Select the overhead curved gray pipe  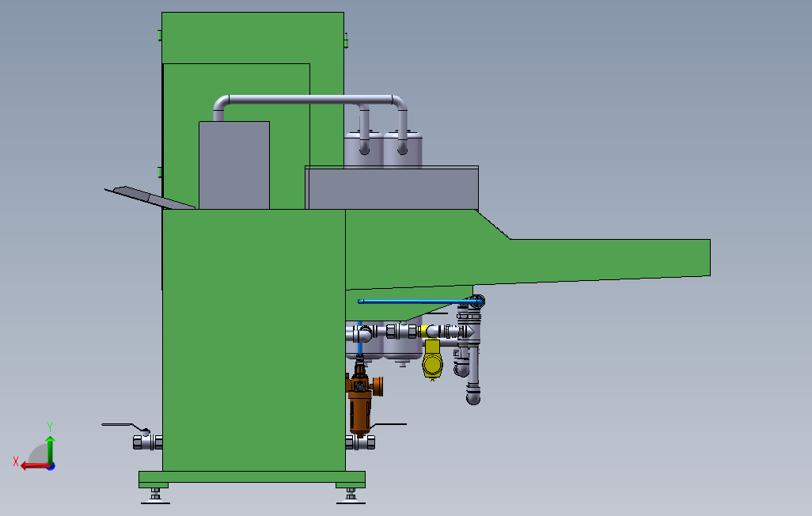coord(309,100)
